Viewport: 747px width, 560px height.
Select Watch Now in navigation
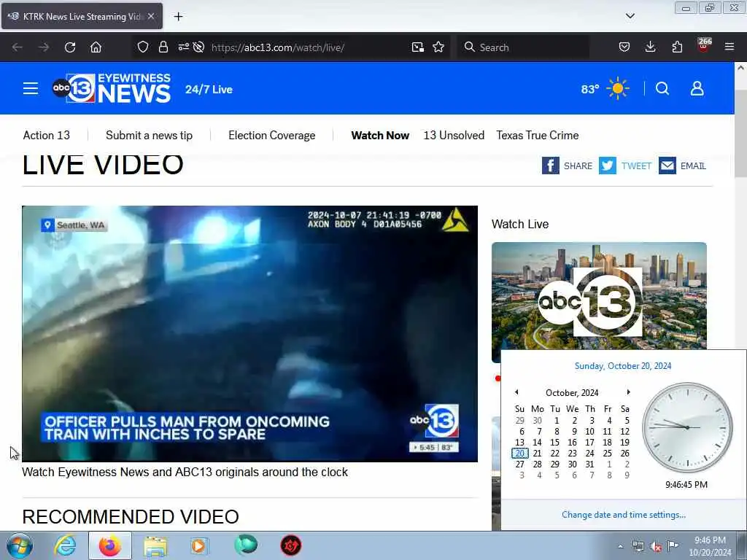[x=380, y=135]
